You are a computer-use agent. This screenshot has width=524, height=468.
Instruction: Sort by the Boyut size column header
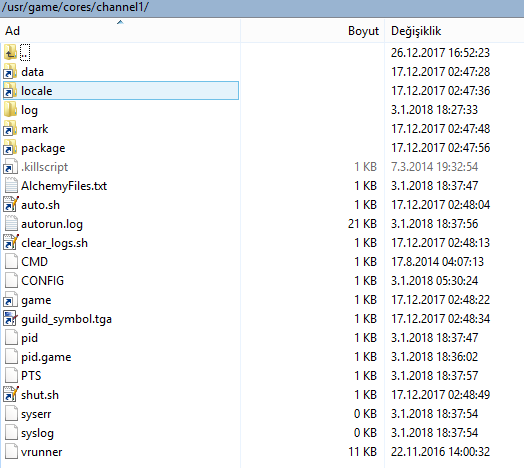coord(312,31)
